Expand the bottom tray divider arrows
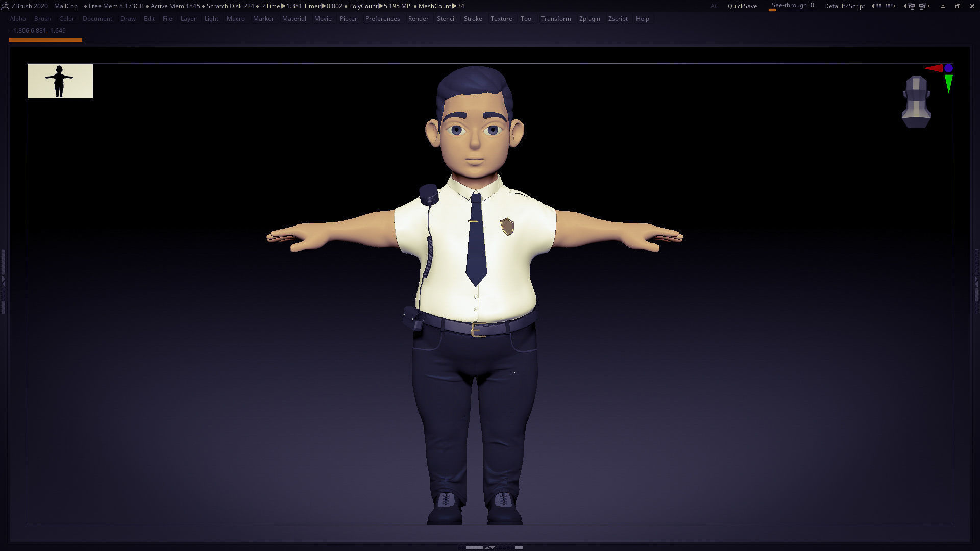Screen dimensions: 980x551 (x=489, y=547)
